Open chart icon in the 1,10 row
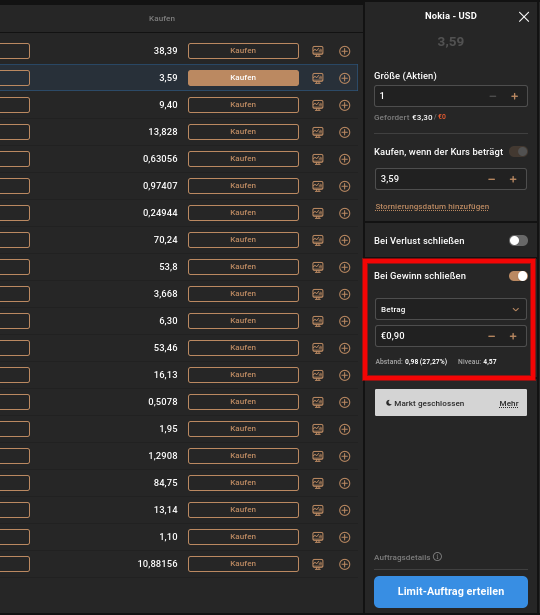This screenshot has height=615, width=540. tap(318, 537)
